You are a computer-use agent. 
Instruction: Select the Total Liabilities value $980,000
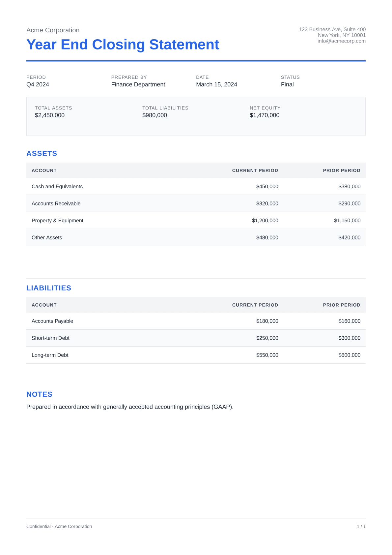click(x=154, y=115)
